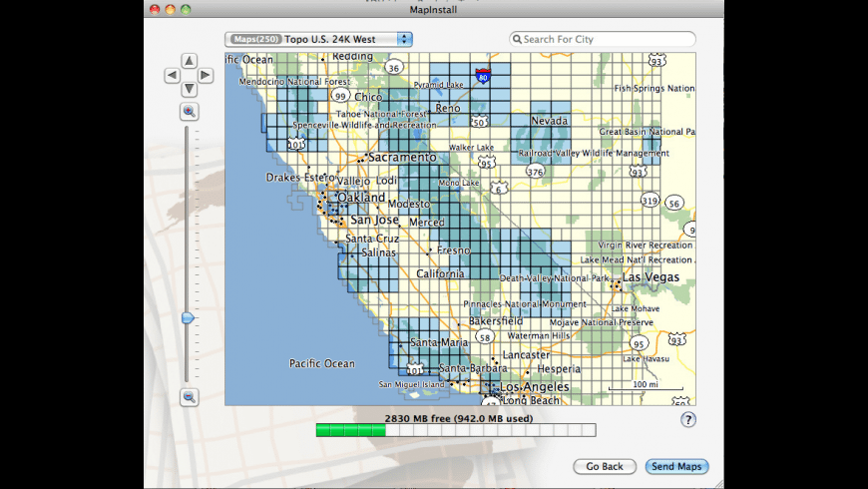Click the magnifier icon in city search
Viewport: 868px width, 489px height.
click(x=517, y=40)
